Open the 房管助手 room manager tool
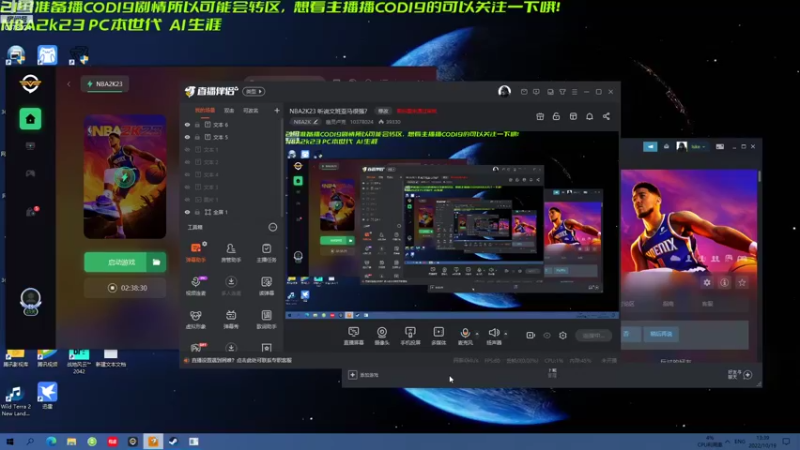Image resolution: width=800 pixels, height=450 pixels. (231, 252)
